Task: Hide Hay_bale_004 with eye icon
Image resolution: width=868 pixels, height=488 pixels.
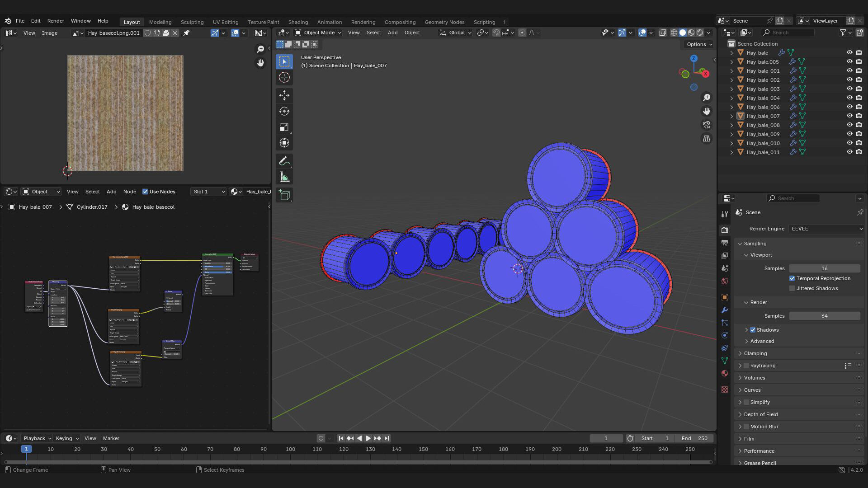Action: (x=849, y=98)
